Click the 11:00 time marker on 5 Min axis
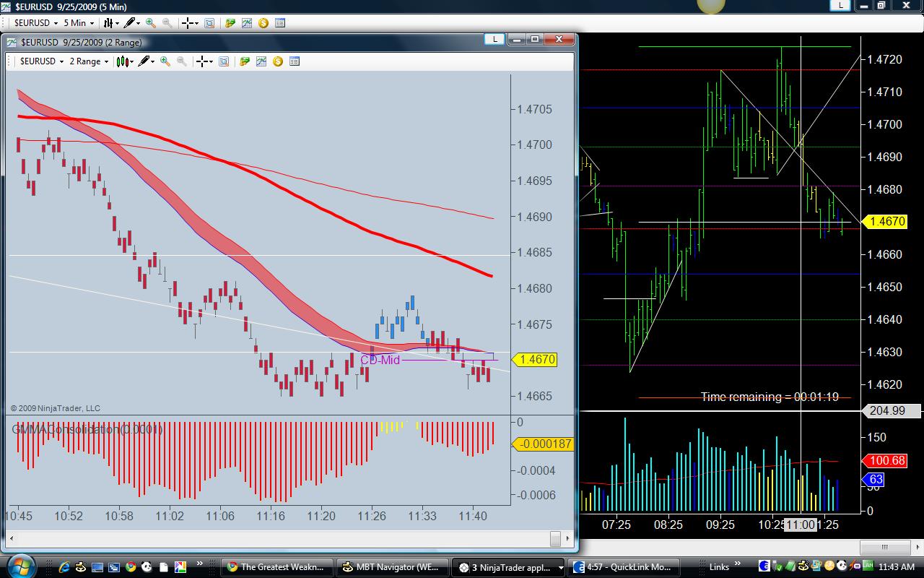 801,525
